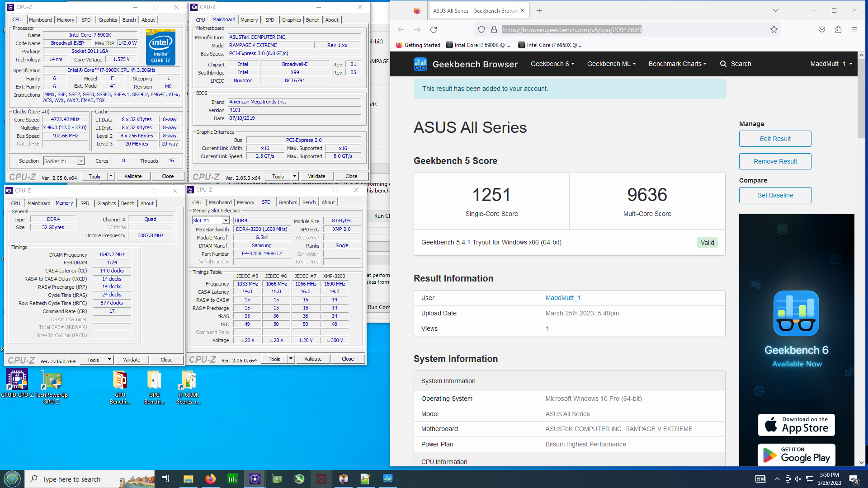The image size is (868, 488).
Task: Open Tools dropdown arrow in SPD window
Action: coord(291,359)
